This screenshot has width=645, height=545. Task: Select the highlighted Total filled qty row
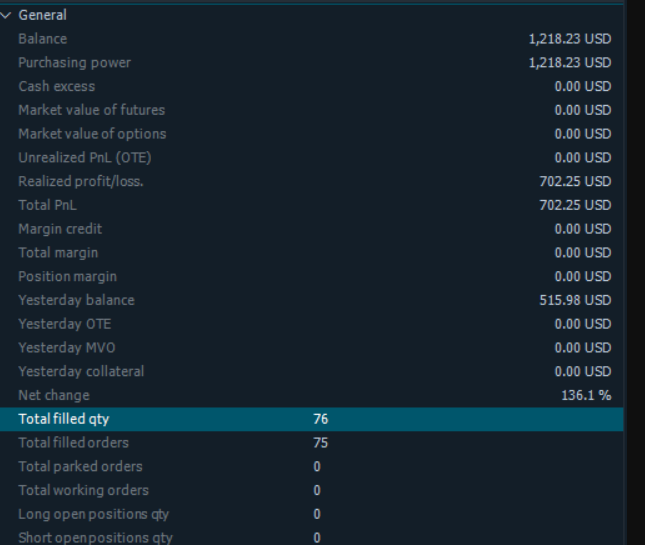click(312, 419)
